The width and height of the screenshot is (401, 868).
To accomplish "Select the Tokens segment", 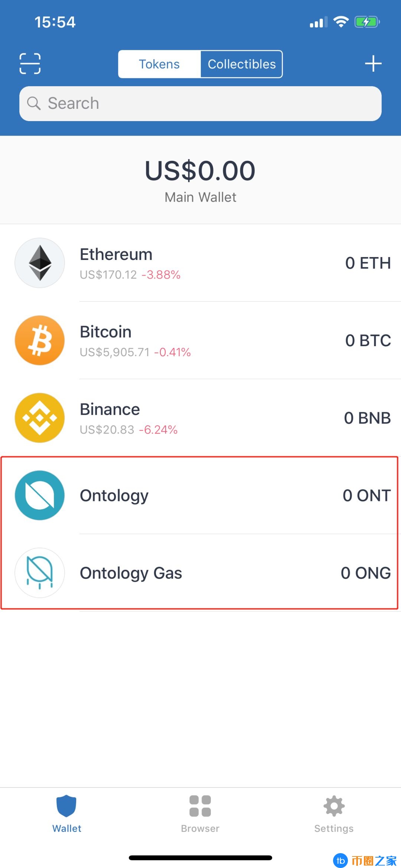I will point(159,64).
